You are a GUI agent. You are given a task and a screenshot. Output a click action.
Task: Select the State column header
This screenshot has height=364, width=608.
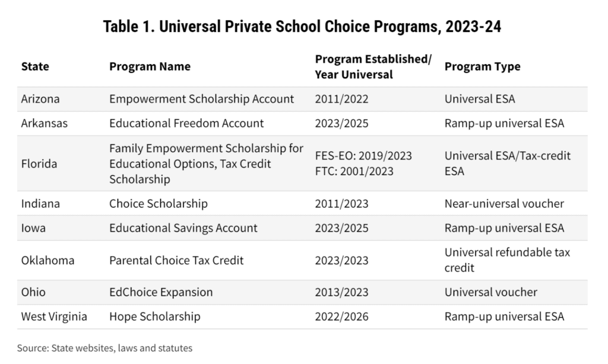[x=35, y=67]
